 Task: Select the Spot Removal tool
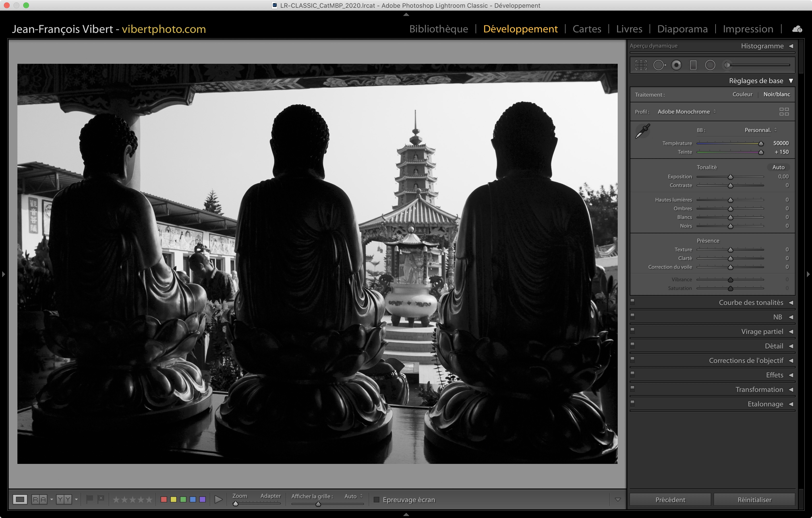point(659,65)
